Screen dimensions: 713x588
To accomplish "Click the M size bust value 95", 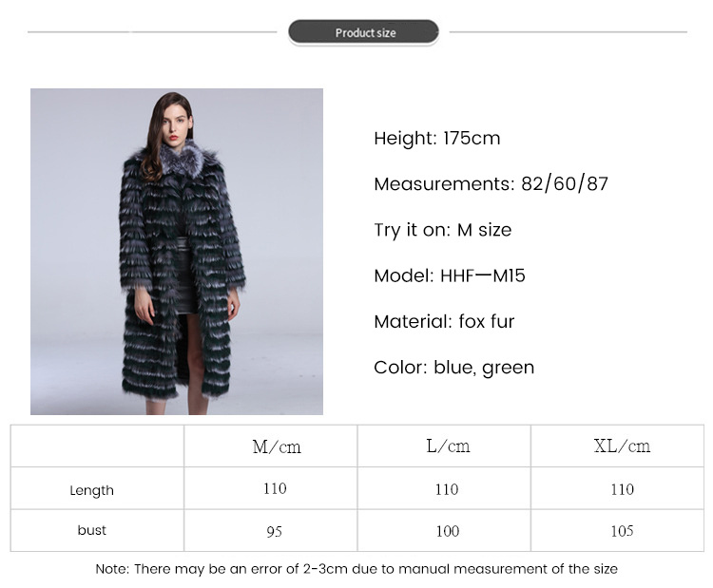I will pyautogui.click(x=274, y=532).
